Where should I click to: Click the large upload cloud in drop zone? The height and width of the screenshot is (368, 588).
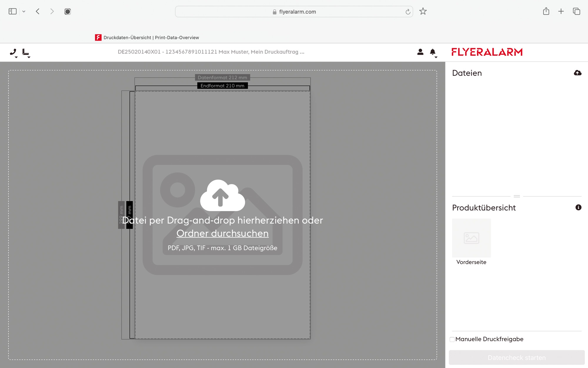pos(222,195)
